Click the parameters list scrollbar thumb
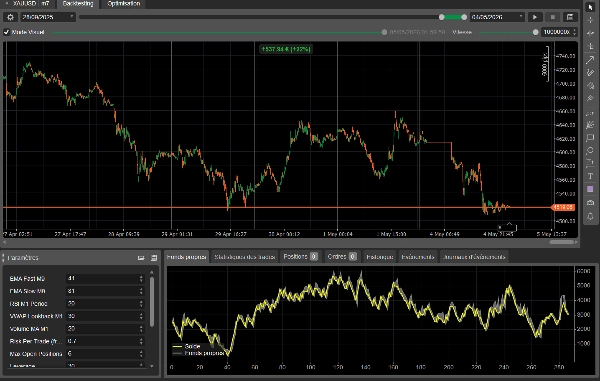600x381 pixels. point(152,302)
